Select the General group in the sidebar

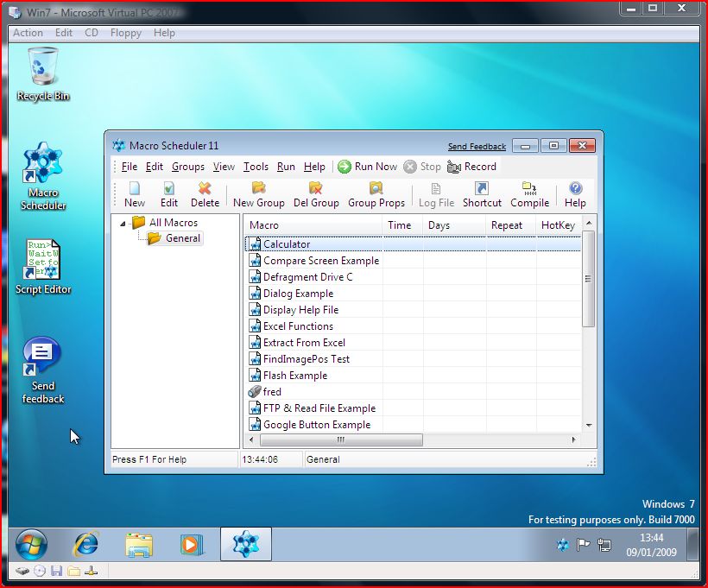(177, 237)
